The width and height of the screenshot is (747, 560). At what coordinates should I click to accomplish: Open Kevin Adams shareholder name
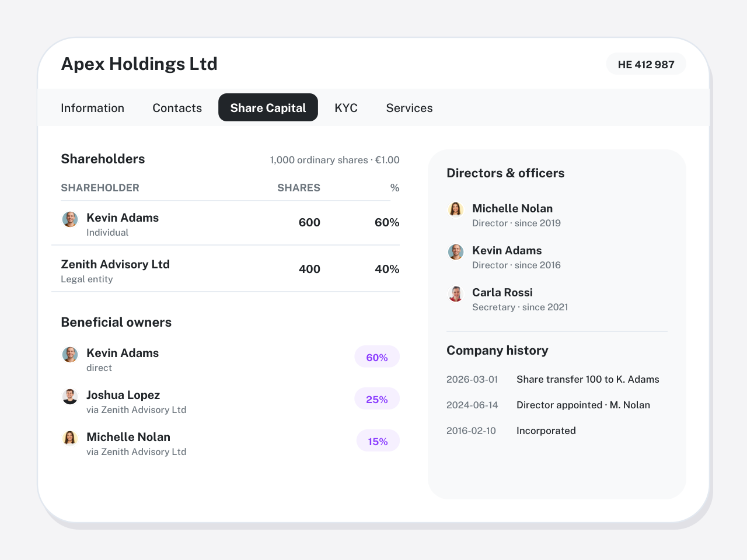[123, 218]
